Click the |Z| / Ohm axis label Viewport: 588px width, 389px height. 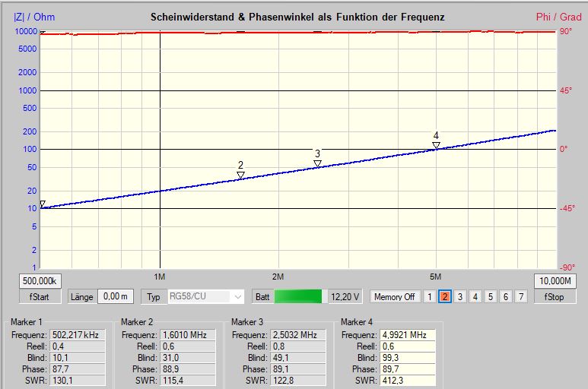34,17
